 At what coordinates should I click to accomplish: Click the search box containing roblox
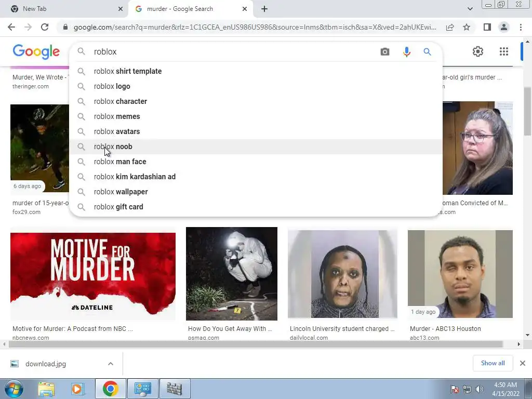234,51
